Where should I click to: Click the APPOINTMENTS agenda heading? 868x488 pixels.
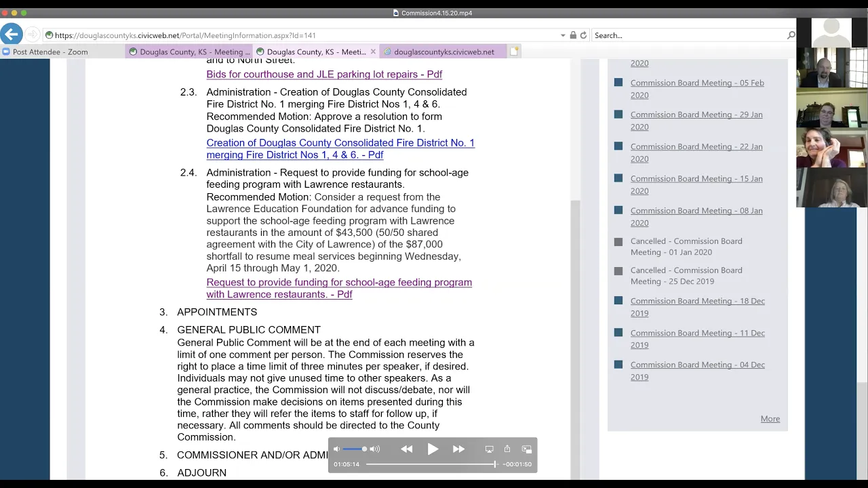tap(217, 312)
